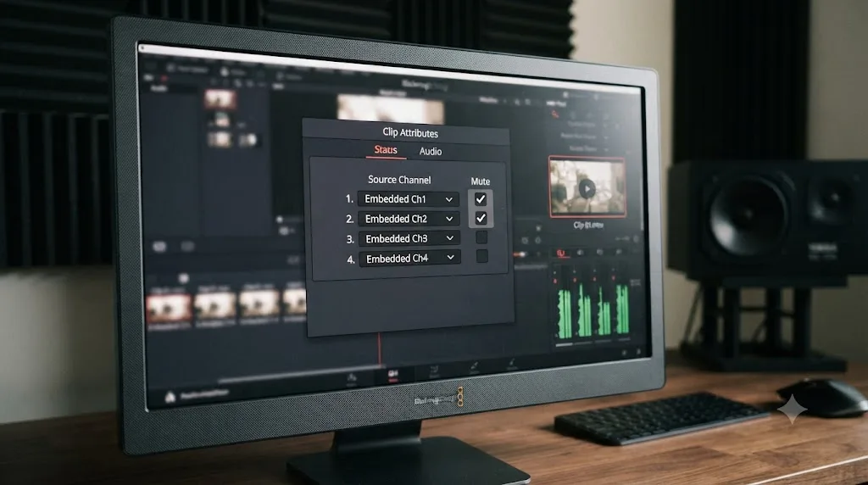Uncheck the Mute checkbox for Embedded Ch2
This screenshot has width=868, height=485.
481,218
